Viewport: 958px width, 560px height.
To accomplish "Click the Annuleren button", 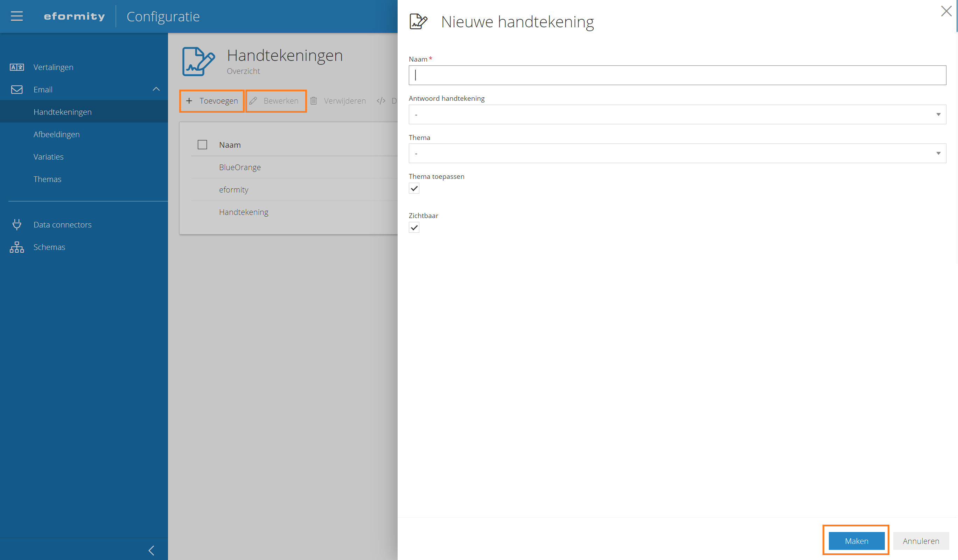I will [920, 541].
